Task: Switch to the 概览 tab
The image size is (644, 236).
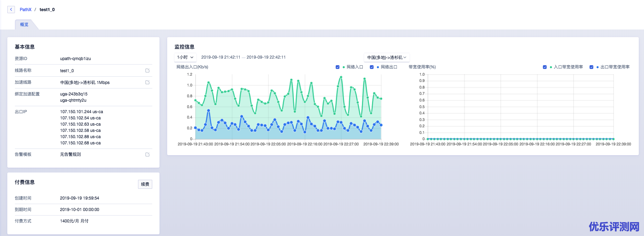Action: [x=24, y=25]
